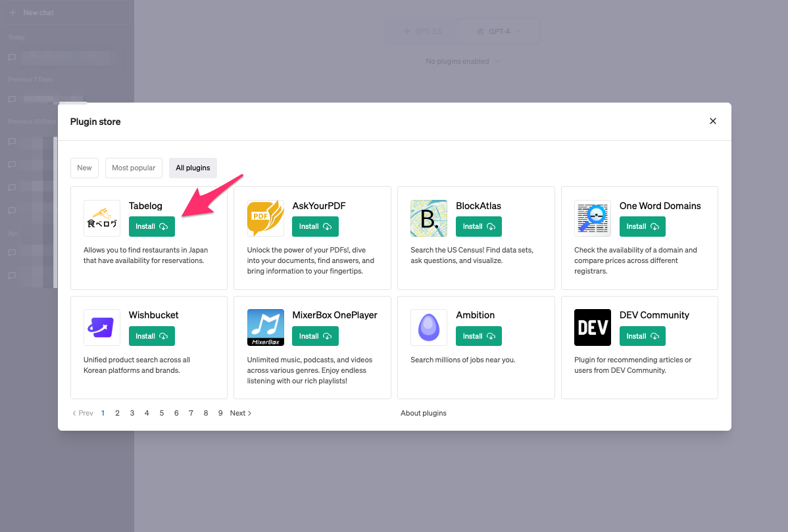Click the Wishbucket plugin logo
The width and height of the screenshot is (788, 532).
pyautogui.click(x=102, y=327)
